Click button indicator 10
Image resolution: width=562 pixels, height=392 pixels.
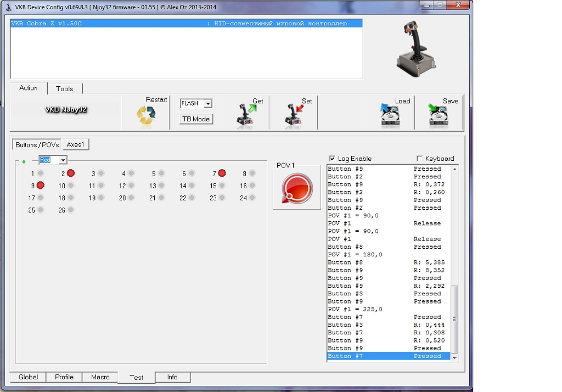71,186
